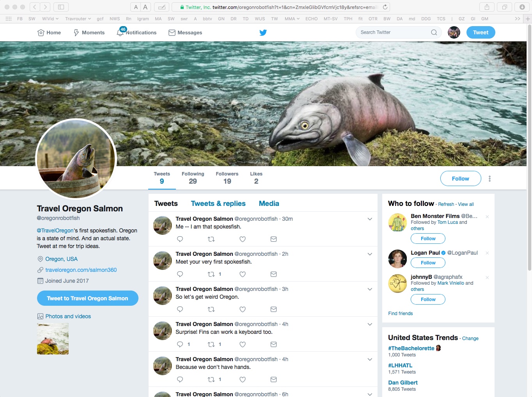
Task: Open the #TheBachelorette trend
Action: tap(411, 348)
